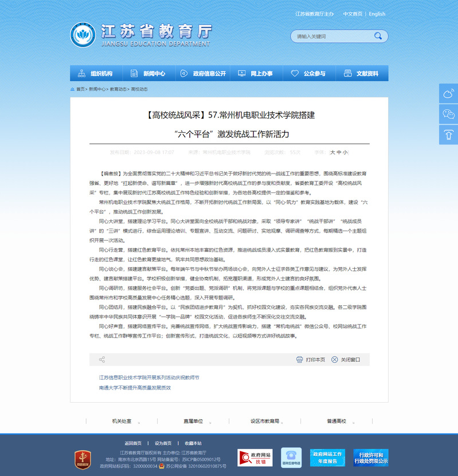The image size is (458, 476).
Task: Open the WeChat sidebar icon
Action: tap(448, 114)
